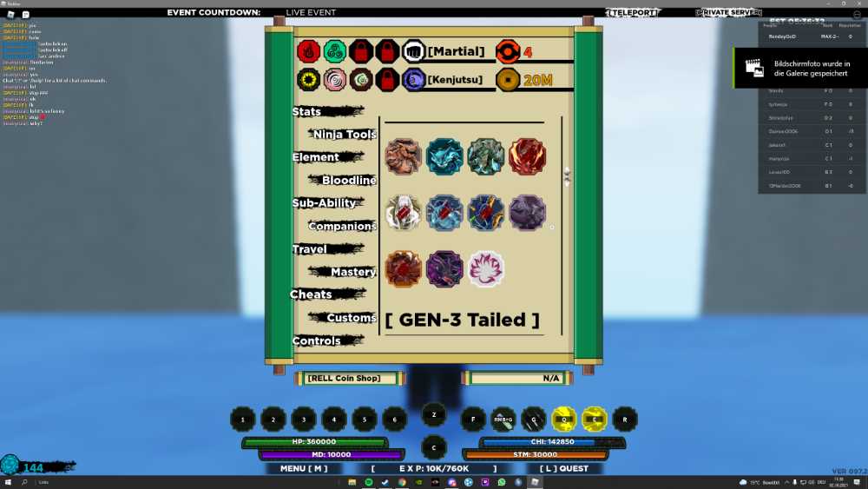Pick the white and red beast in second row

[403, 213]
